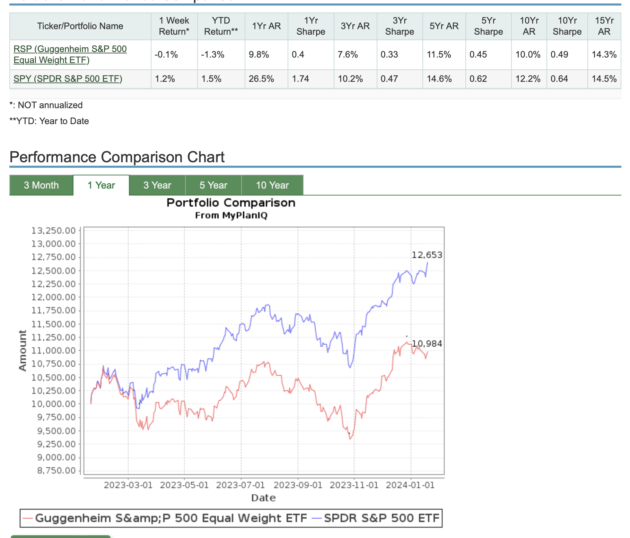
Task: Open the 5 Year chart tab
Action: click(213, 185)
